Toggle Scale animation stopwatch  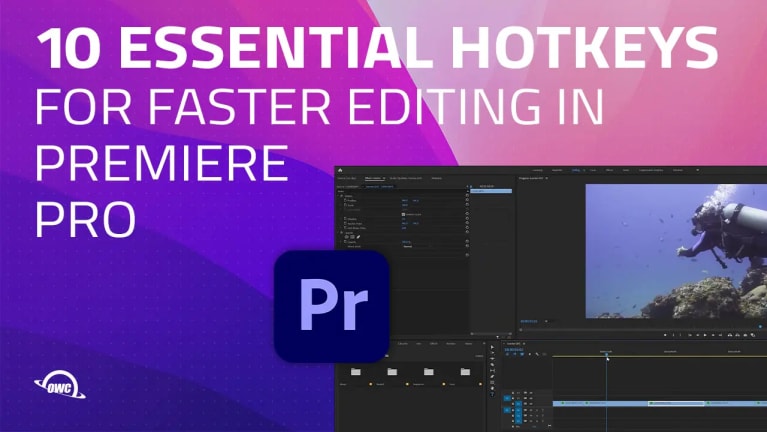(x=345, y=205)
